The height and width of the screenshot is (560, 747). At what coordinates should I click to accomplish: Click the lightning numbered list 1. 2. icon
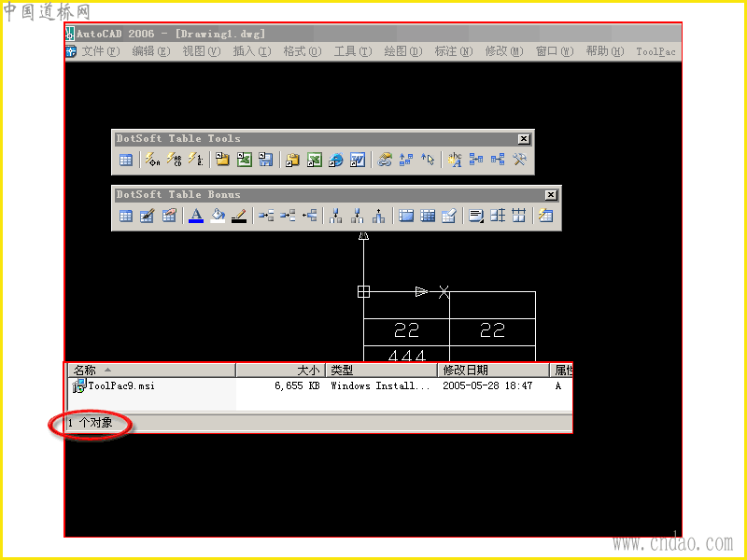click(195, 160)
